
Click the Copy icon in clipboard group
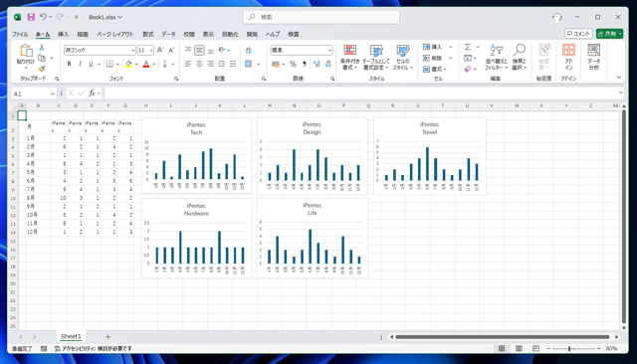click(x=42, y=58)
